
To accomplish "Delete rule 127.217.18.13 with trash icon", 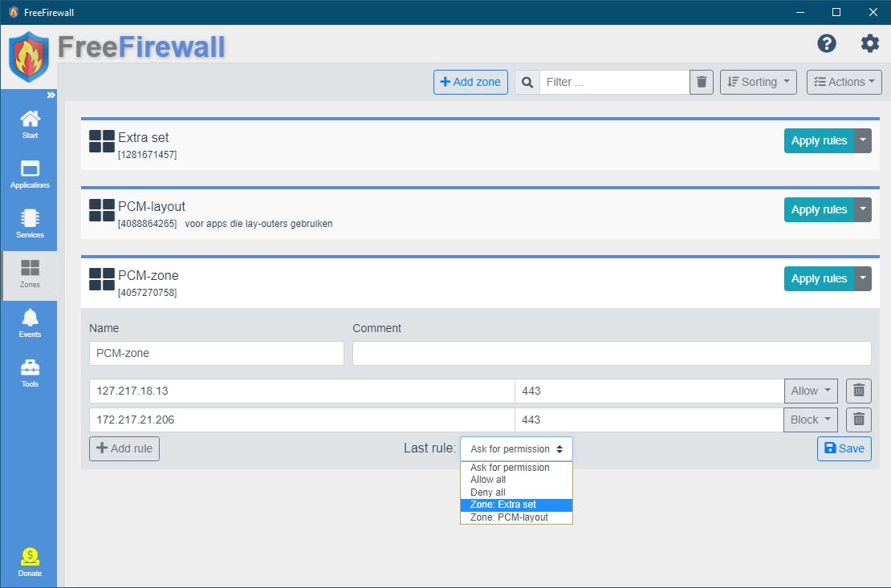I will click(859, 391).
